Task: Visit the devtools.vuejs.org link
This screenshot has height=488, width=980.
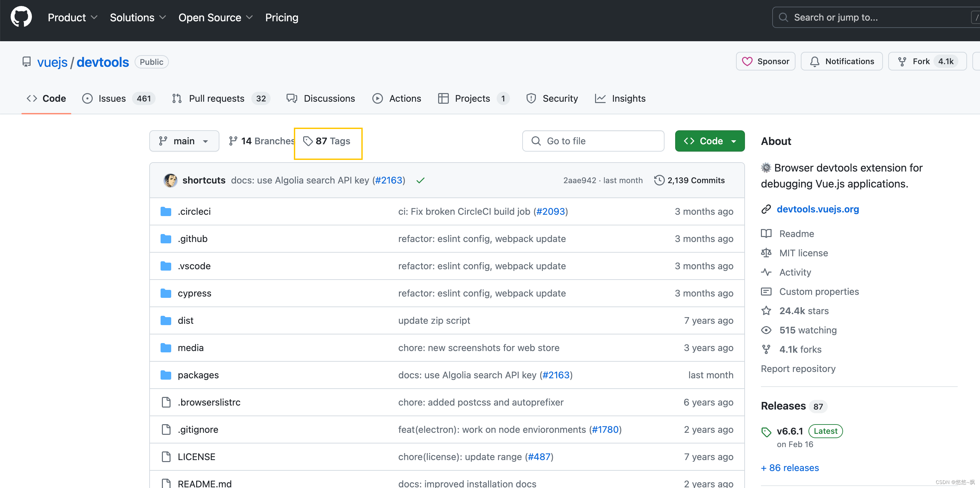Action: click(x=818, y=209)
